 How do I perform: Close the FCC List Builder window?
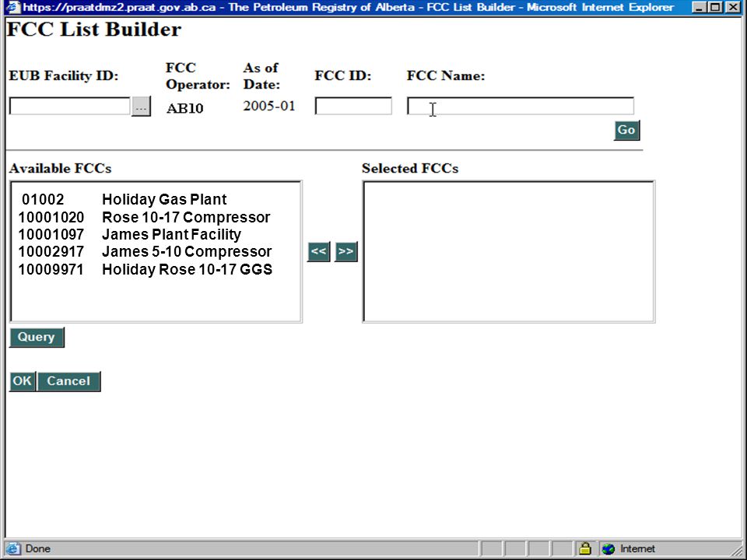(x=733, y=7)
